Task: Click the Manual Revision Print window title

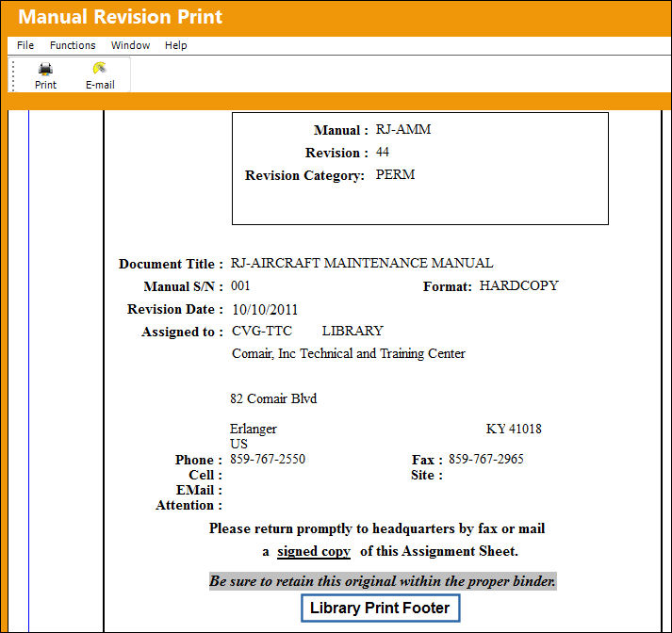Action: tap(120, 17)
